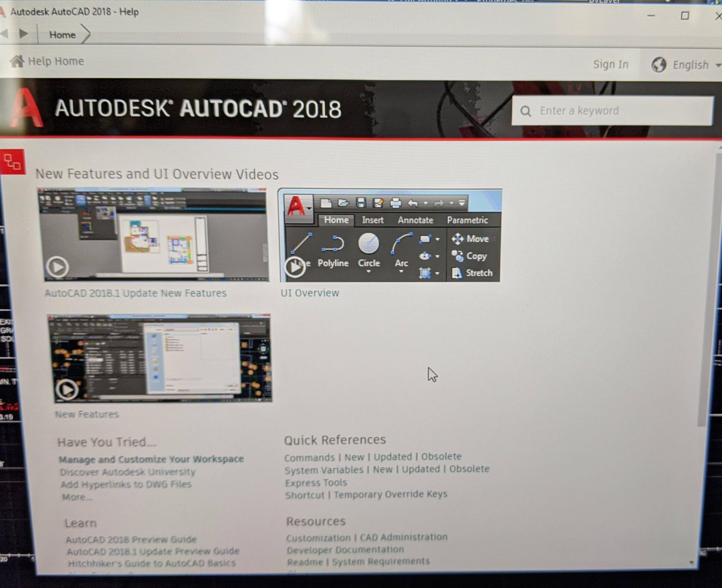This screenshot has width=722, height=588.
Task: Play the AutoCAD 2018.1 Update video
Action: pyautogui.click(x=57, y=267)
